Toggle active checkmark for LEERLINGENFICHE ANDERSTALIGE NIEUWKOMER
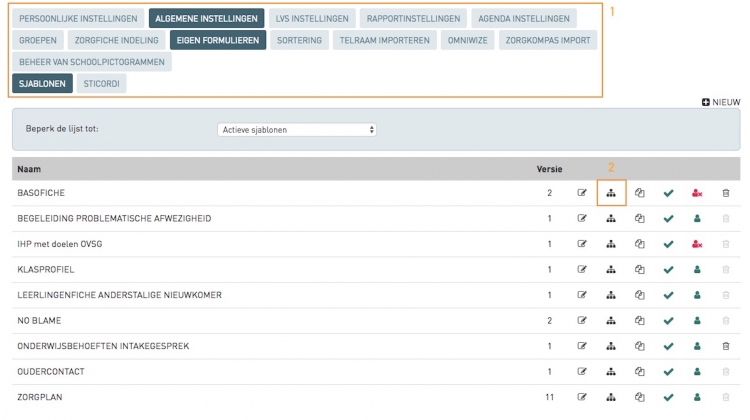Image resolution: width=750 pixels, height=420 pixels. pos(668,295)
